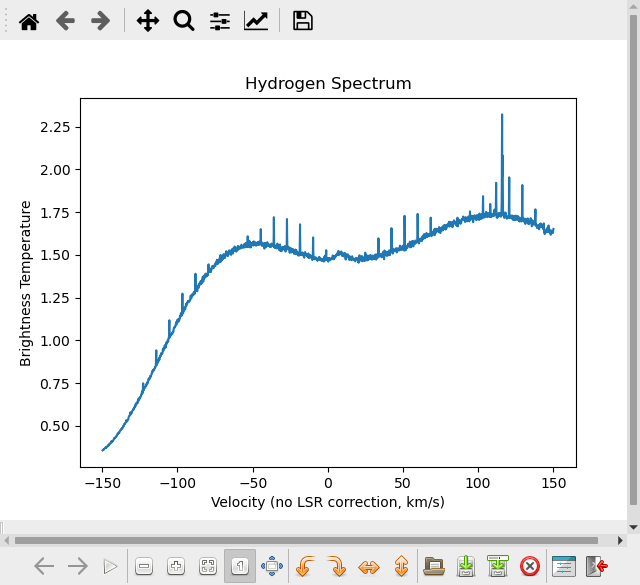Screen dimensions: 640x585
Task: Save the image with green arrow icon
Action: 466,566
